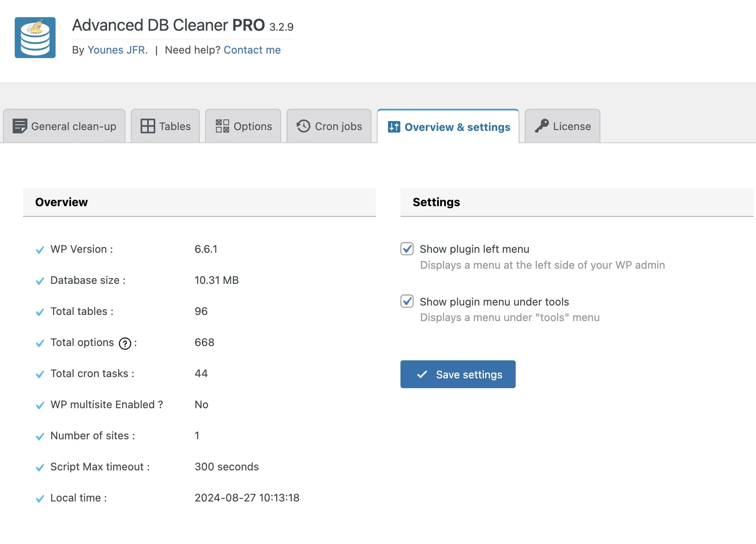The width and height of the screenshot is (756, 544).
Task: Uncheck Show plugin left menu
Action: pyautogui.click(x=407, y=249)
